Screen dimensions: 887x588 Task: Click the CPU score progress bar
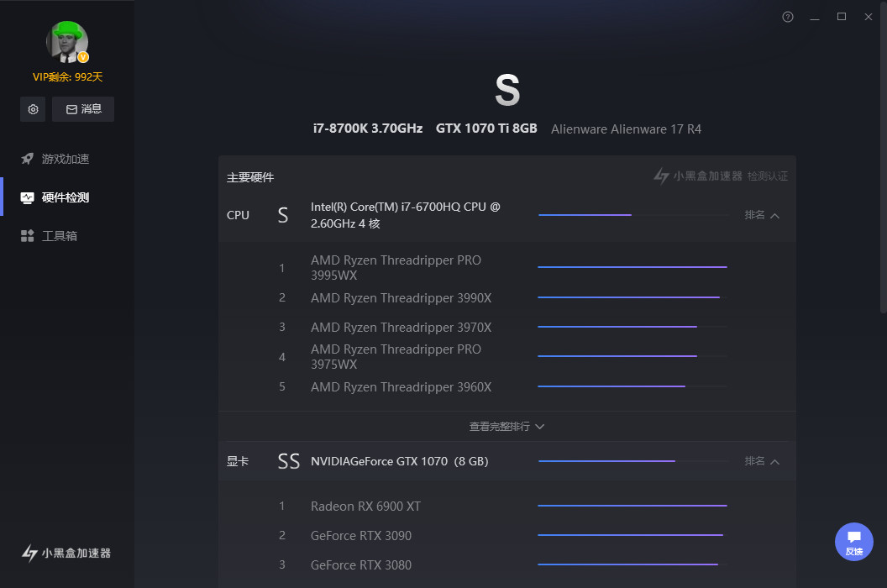tap(632, 215)
